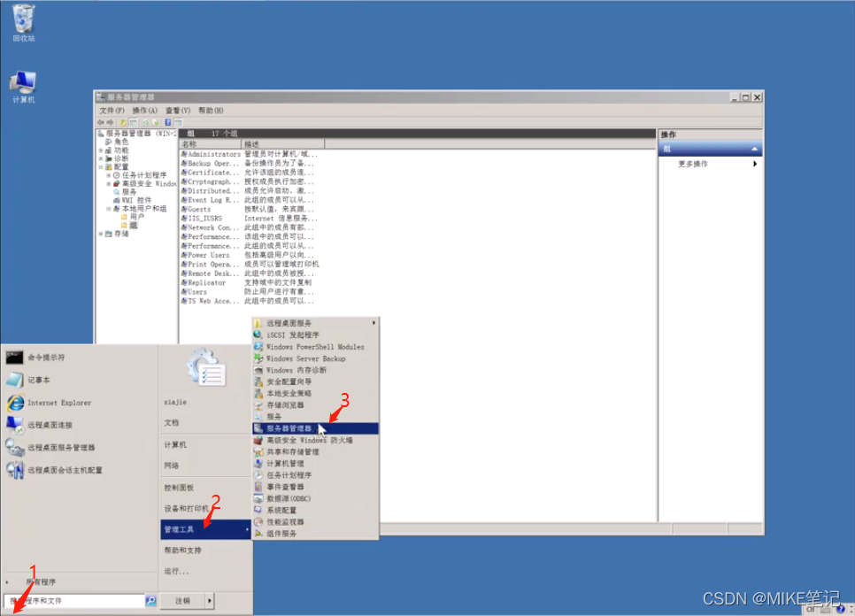Click 运行... in Start menu

176,571
